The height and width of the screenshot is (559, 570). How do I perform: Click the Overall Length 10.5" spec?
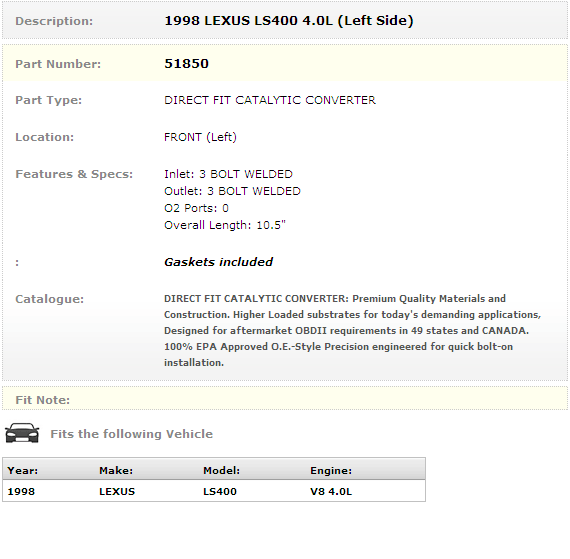[225, 225]
